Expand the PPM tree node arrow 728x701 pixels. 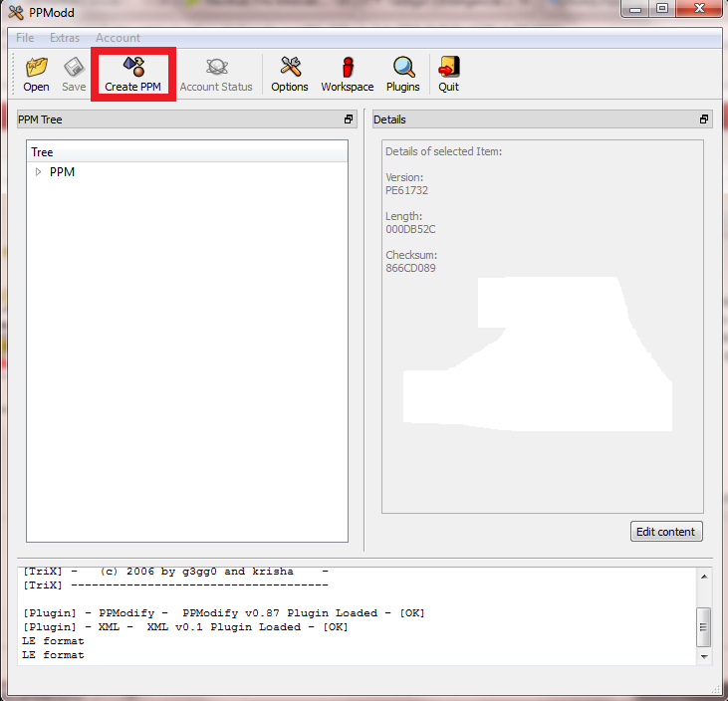[39, 172]
